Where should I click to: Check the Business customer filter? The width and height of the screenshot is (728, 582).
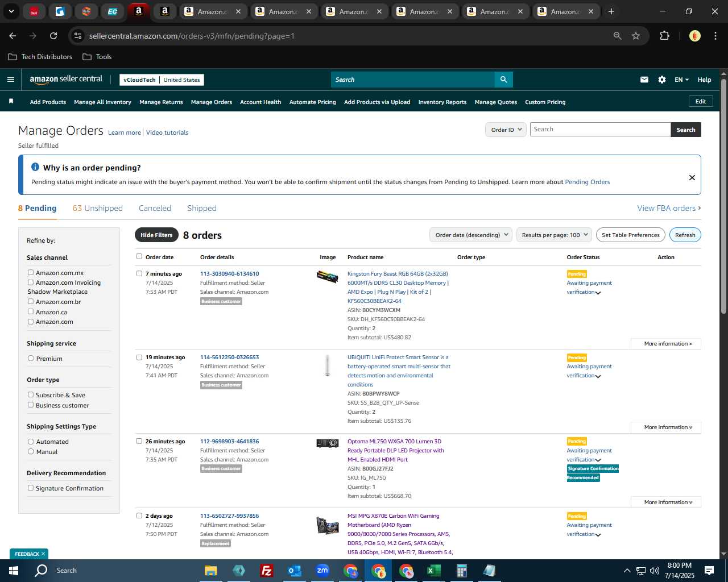[31, 405]
